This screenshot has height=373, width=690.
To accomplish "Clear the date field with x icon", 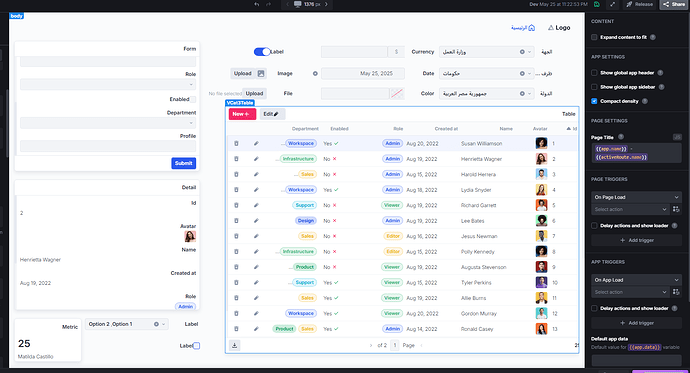I will tap(315, 73).
